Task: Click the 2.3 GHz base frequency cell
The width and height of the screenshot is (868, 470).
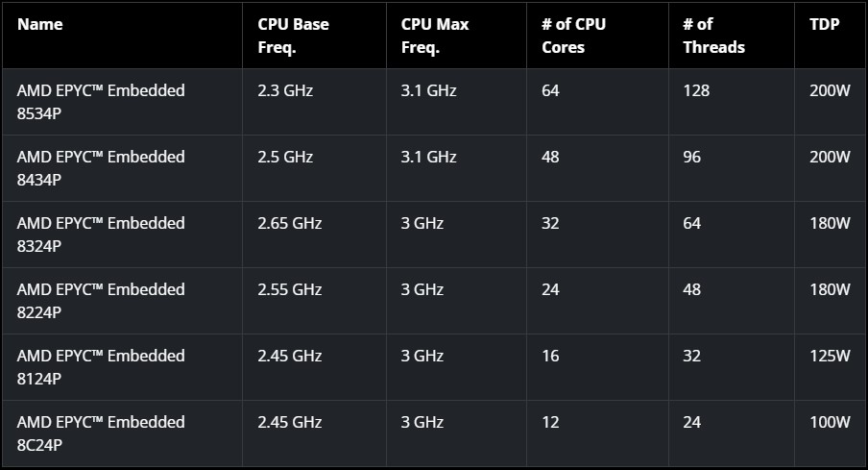Action: tap(285, 91)
